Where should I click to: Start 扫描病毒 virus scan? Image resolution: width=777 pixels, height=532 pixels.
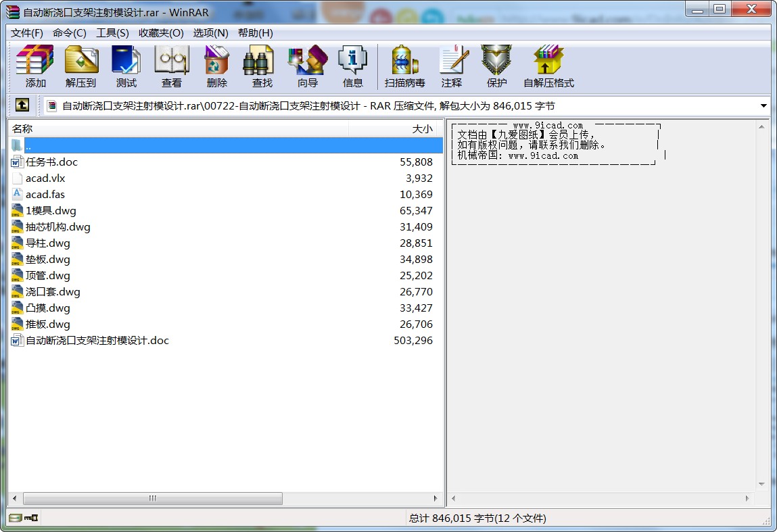click(x=404, y=67)
